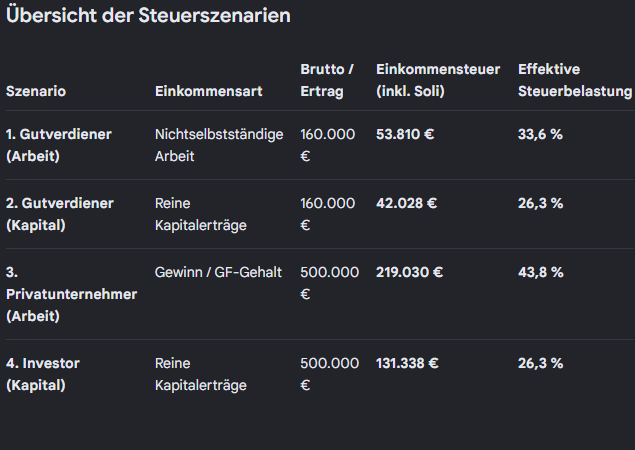635x450 pixels.
Task: Click the 33,6 % tax rate
Action: 540,134
